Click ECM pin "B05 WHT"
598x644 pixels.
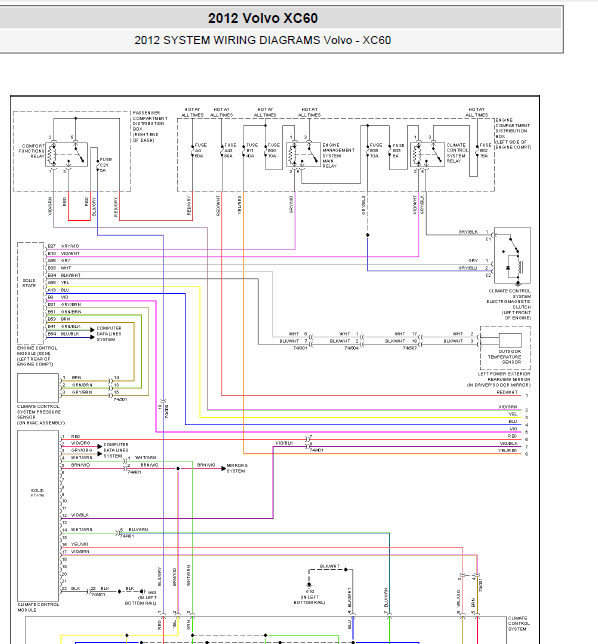coord(59,268)
